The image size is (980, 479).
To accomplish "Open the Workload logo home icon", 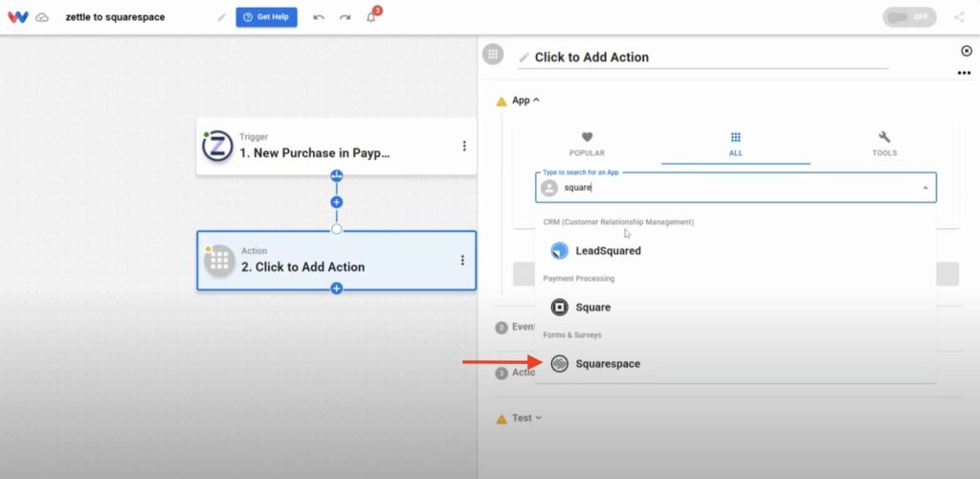I will coord(17,17).
